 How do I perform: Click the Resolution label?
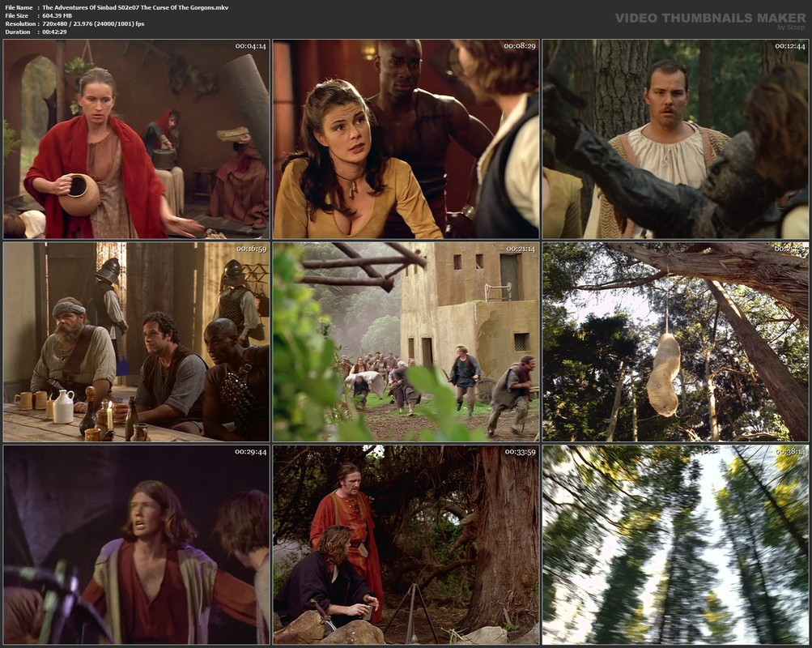click(x=20, y=23)
